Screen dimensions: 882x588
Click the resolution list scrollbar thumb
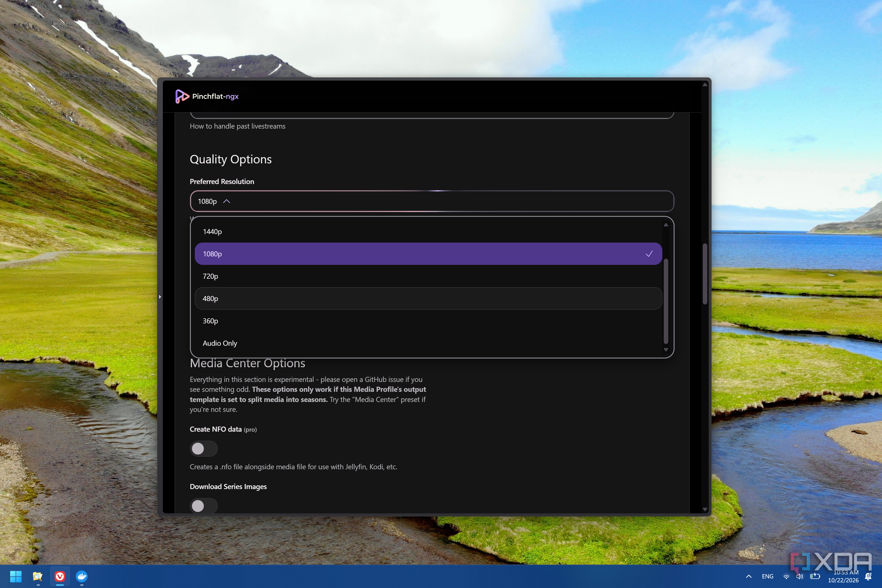tap(666, 301)
